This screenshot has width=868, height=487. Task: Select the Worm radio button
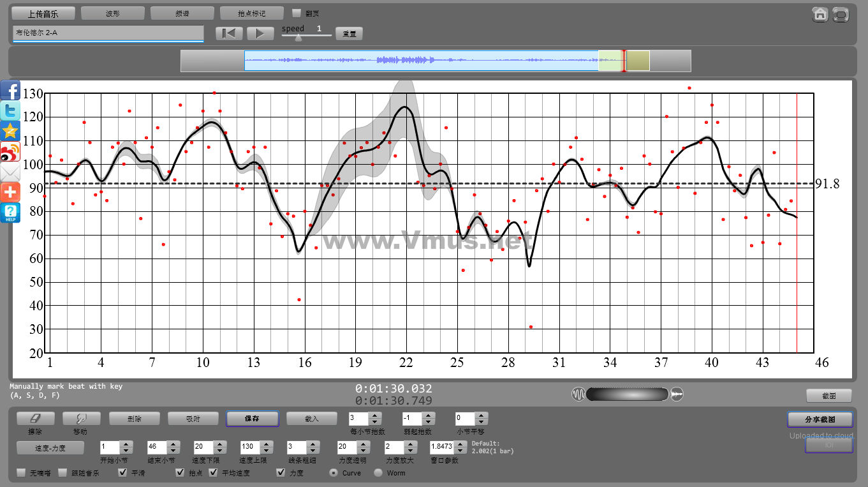pyautogui.click(x=378, y=473)
